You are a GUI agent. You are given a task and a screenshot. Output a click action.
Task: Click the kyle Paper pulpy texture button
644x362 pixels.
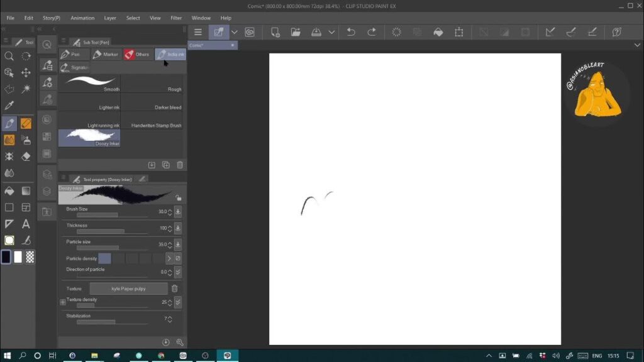128,288
